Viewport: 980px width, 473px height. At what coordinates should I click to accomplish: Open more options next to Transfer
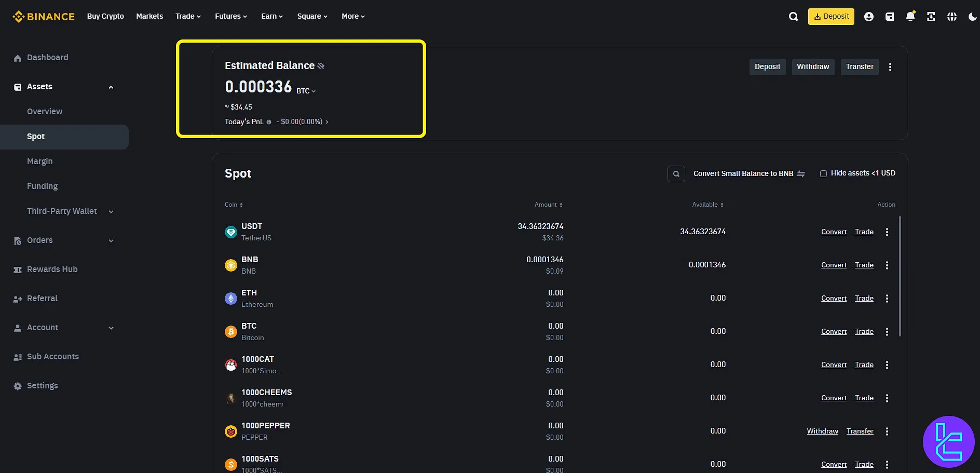click(890, 67)
